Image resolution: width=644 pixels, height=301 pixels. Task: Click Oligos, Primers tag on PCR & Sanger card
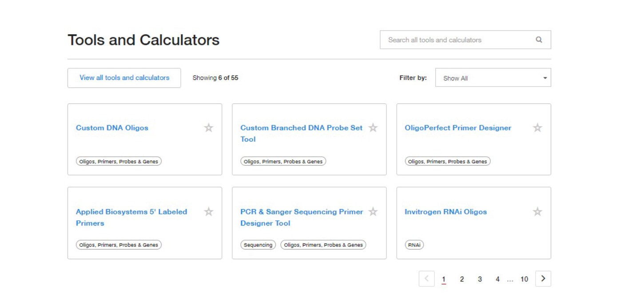323,245
